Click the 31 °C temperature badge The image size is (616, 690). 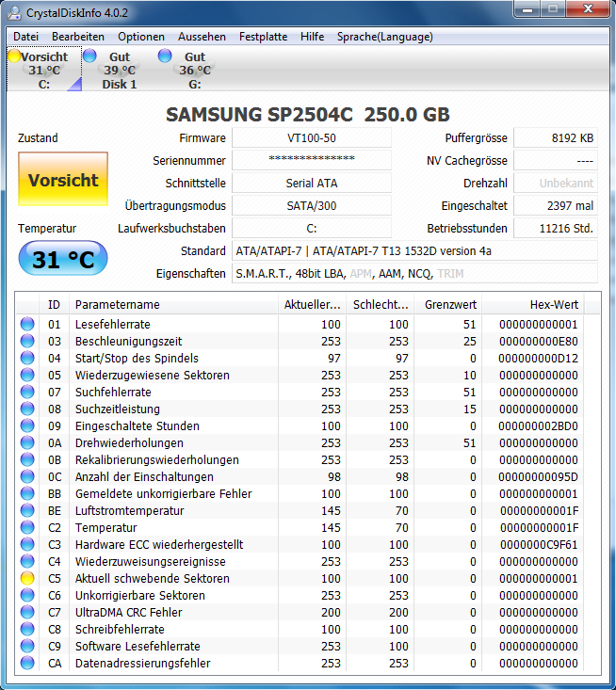[x=63, y=258]
